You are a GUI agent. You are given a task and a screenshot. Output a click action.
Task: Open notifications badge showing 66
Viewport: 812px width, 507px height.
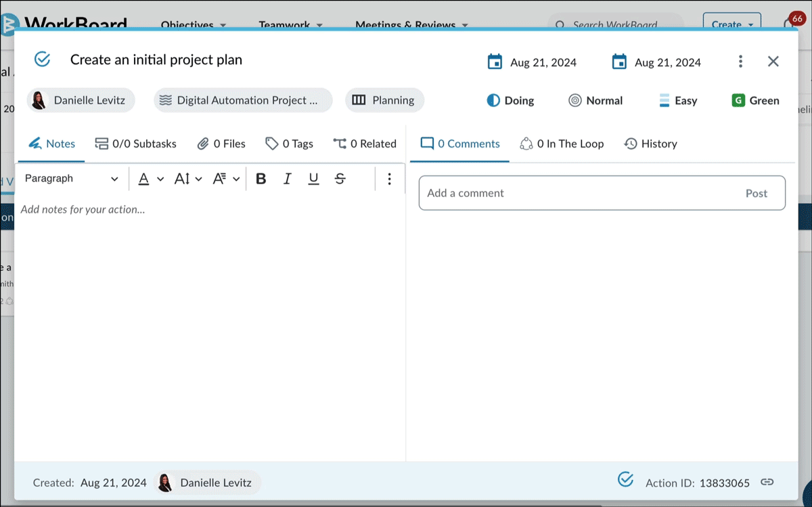[796, 19]
